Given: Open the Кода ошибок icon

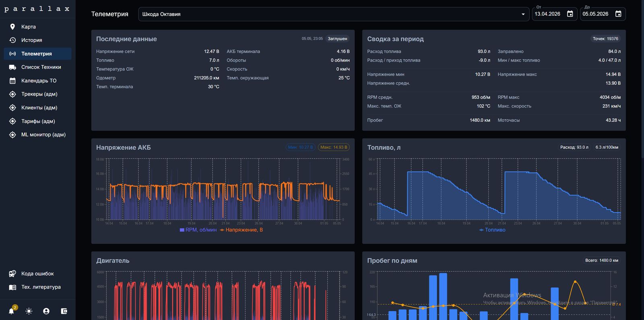Looking at the screenshot, I should [x=12, y=274].
